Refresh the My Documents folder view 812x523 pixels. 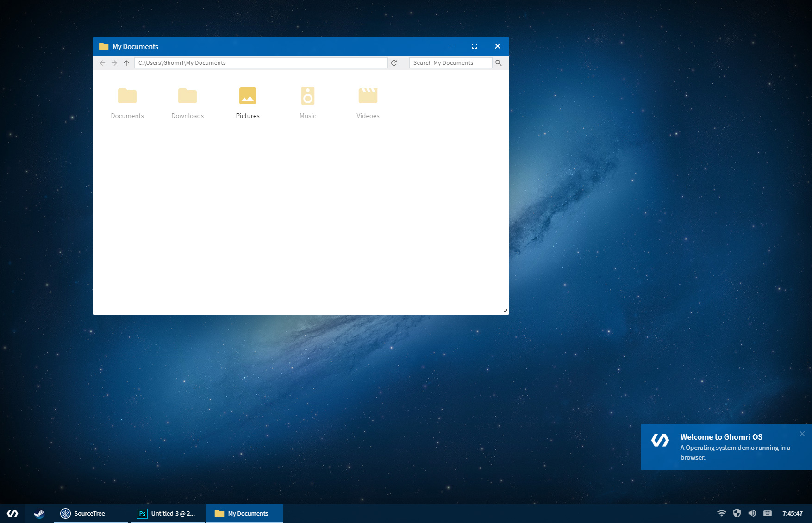coord(394,63)
